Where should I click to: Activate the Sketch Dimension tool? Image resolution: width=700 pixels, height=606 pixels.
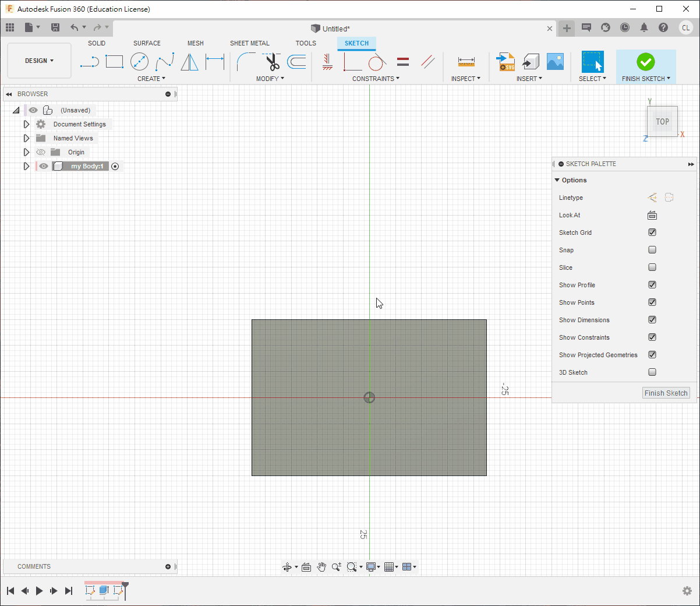pyautogui.click(x=215, y=62)
